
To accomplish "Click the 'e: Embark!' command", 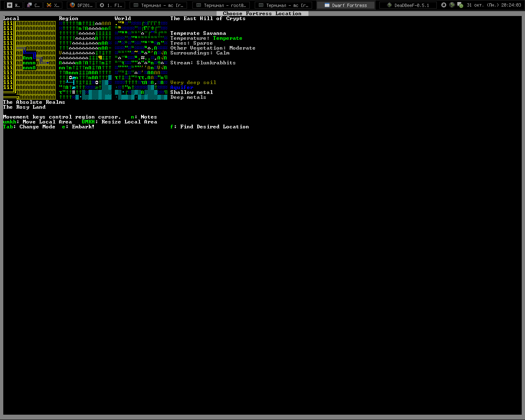I will 79,127.
